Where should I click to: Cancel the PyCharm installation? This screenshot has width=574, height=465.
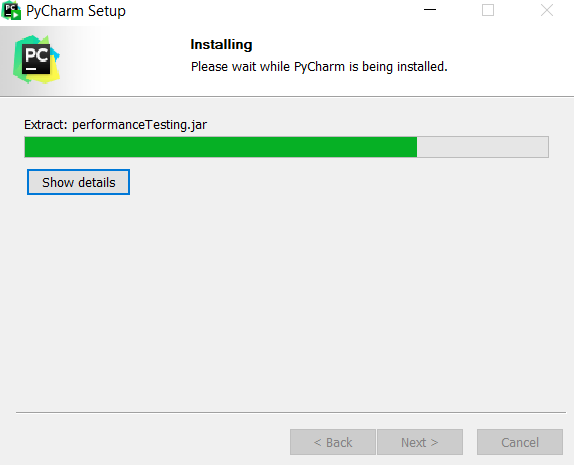point(520,442)
